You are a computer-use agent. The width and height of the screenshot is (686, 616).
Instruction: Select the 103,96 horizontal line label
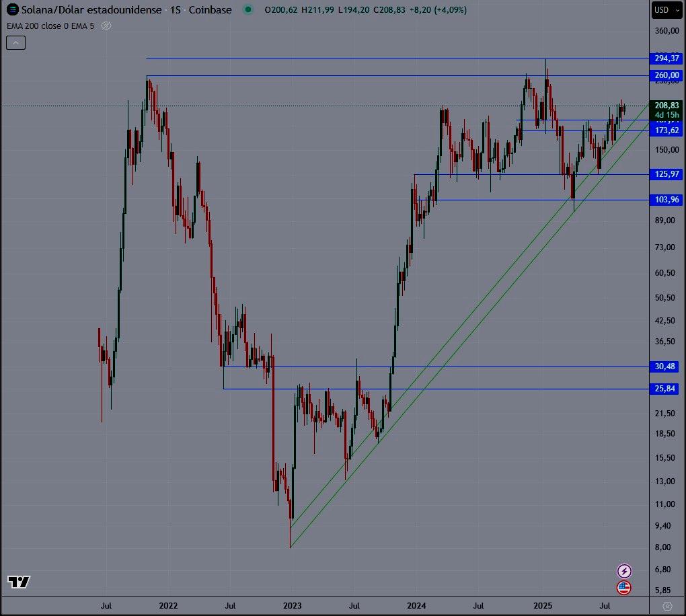(666, 200)
